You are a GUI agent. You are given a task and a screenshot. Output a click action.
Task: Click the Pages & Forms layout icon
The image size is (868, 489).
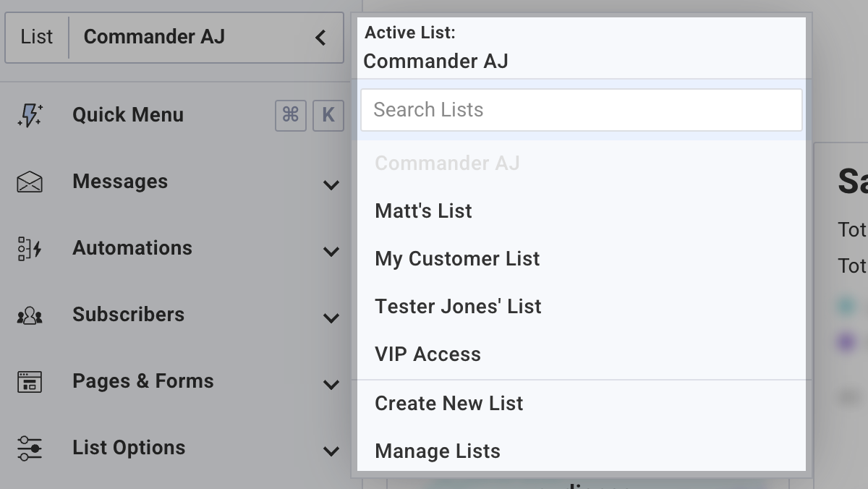(x=30, y=382)
